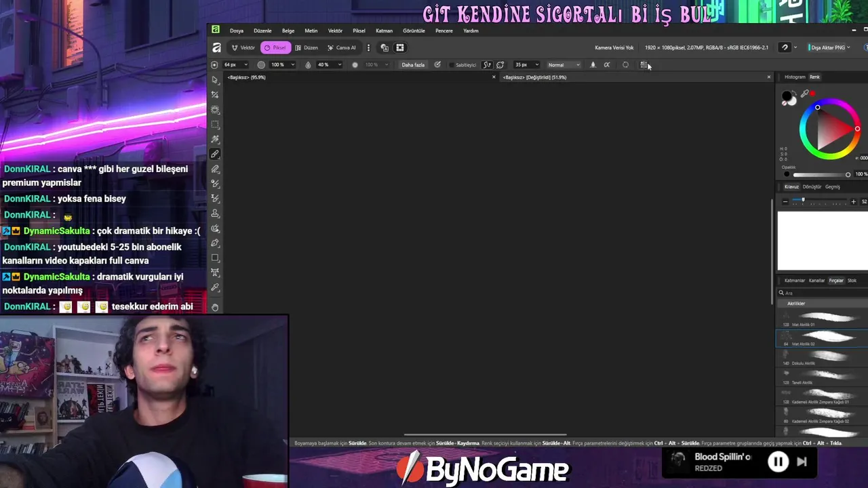
Task: Select the Dodge brush tool
Action: tap(215, 184)
